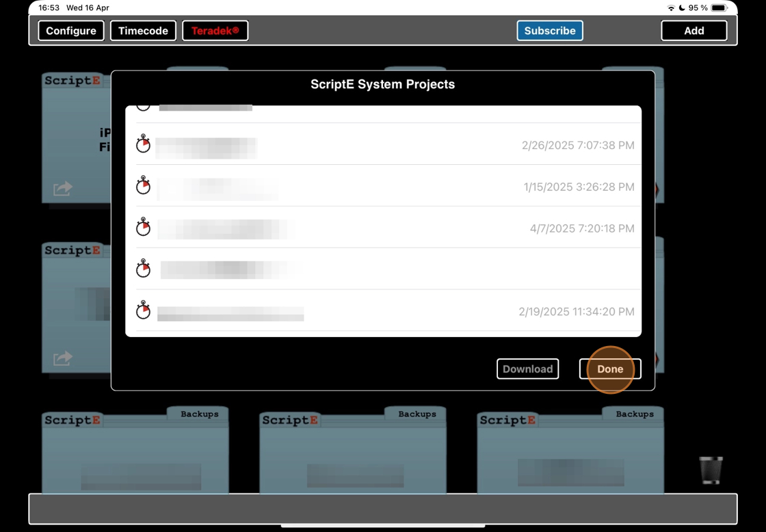
Task: Tap share icon on top-left ScriptE folder
Action: click(62, 188)
